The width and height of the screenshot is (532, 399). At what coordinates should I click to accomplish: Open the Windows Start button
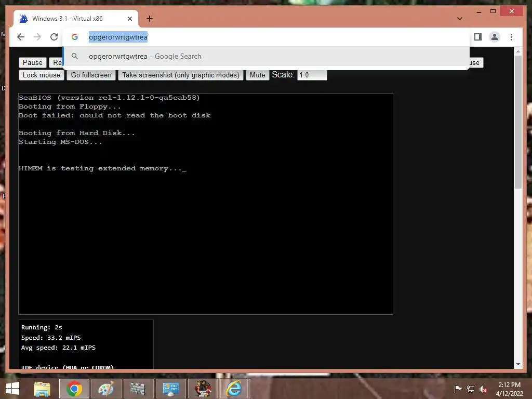12,389
